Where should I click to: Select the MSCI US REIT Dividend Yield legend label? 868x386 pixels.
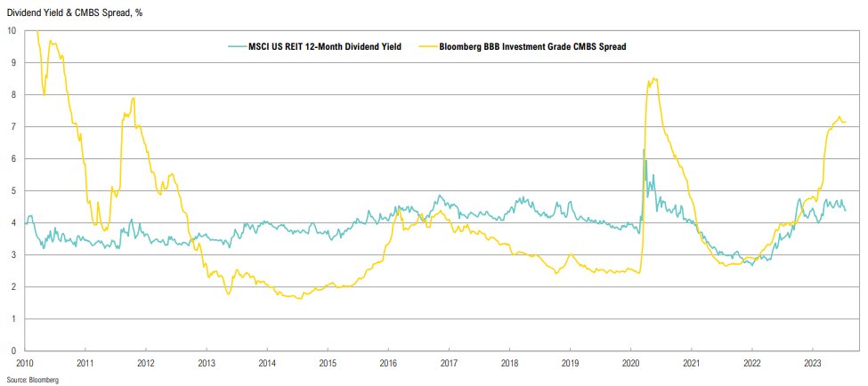[x=325, y=46]
